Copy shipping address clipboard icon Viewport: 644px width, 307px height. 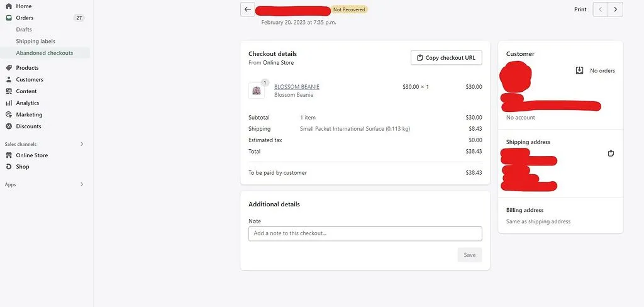[611, 153]
